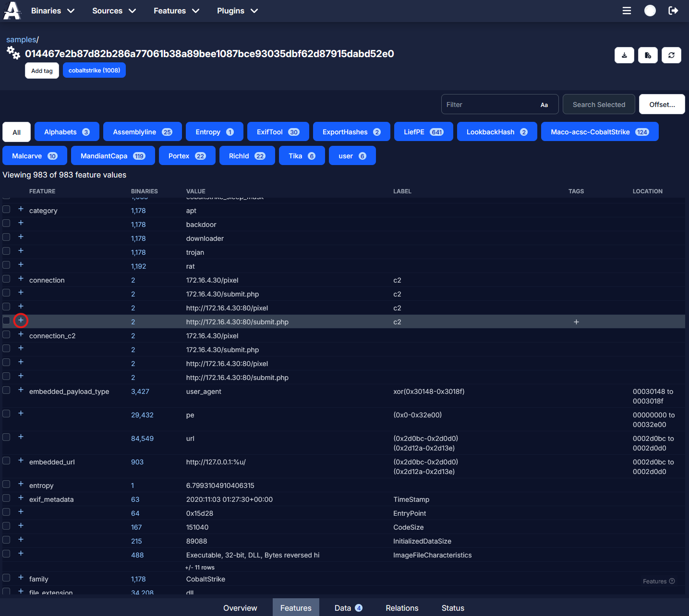Click the re-analyze refresh icon
This screenshot has width=689, height=616.
(671, 55)
